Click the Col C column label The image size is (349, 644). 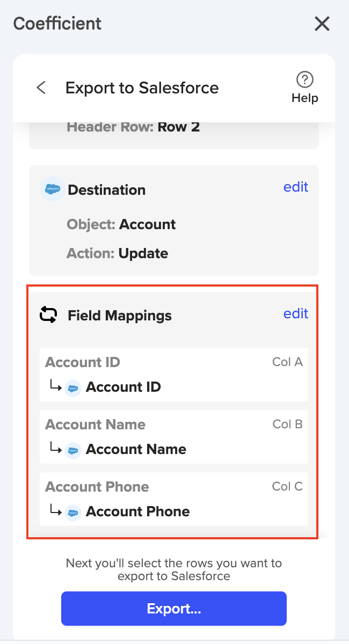point(287,487)
